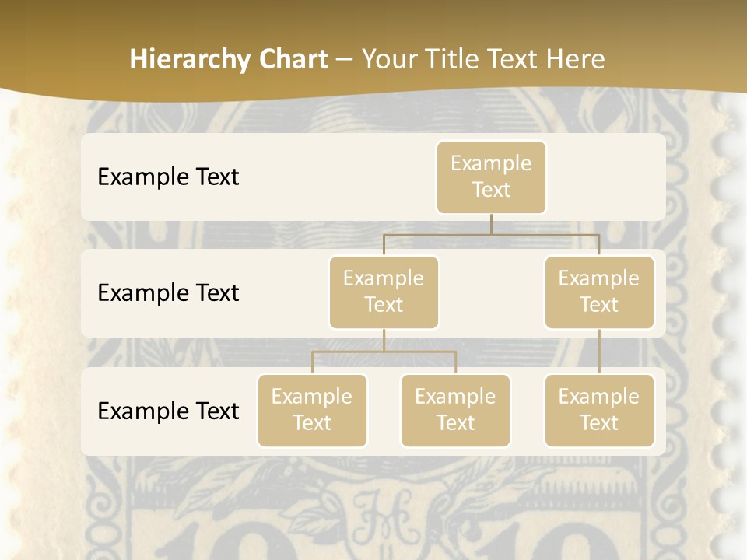The width and height of the screenshot is (747, 560).
Task: Select the middle box in the bottom row
Action: pos(455,410)
